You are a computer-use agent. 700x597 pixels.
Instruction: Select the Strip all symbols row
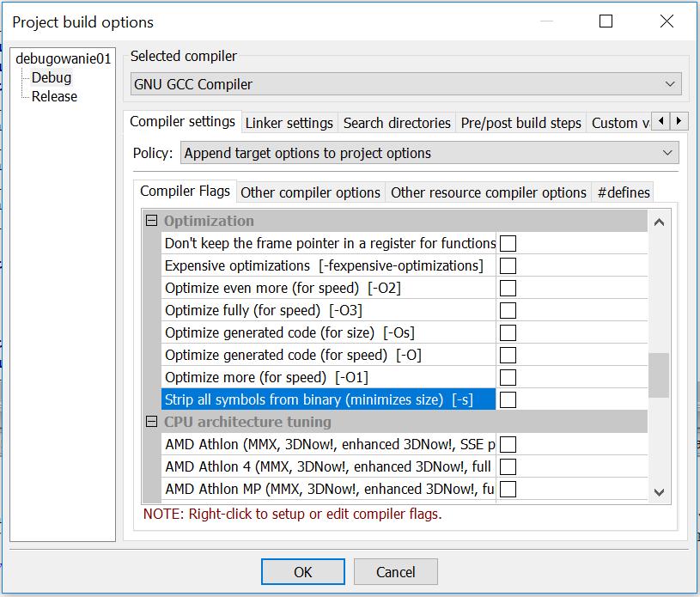329,399
